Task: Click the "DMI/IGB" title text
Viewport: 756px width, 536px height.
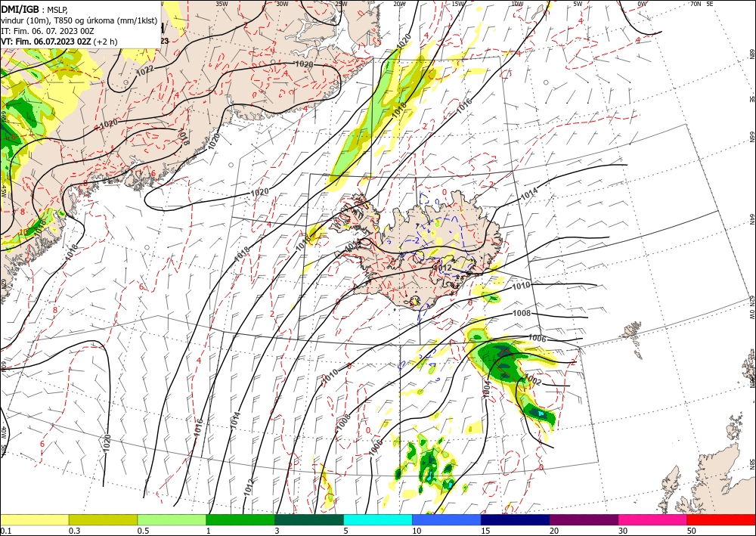Action: click(20, 9)
